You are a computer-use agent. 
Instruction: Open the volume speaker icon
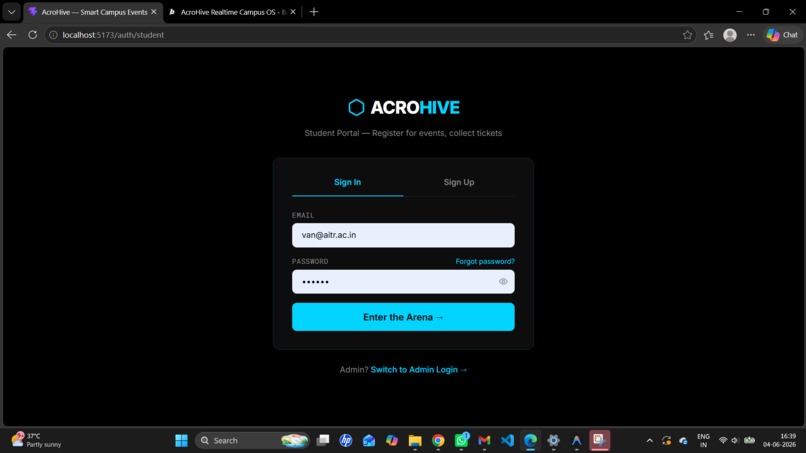tap(735, 441)
